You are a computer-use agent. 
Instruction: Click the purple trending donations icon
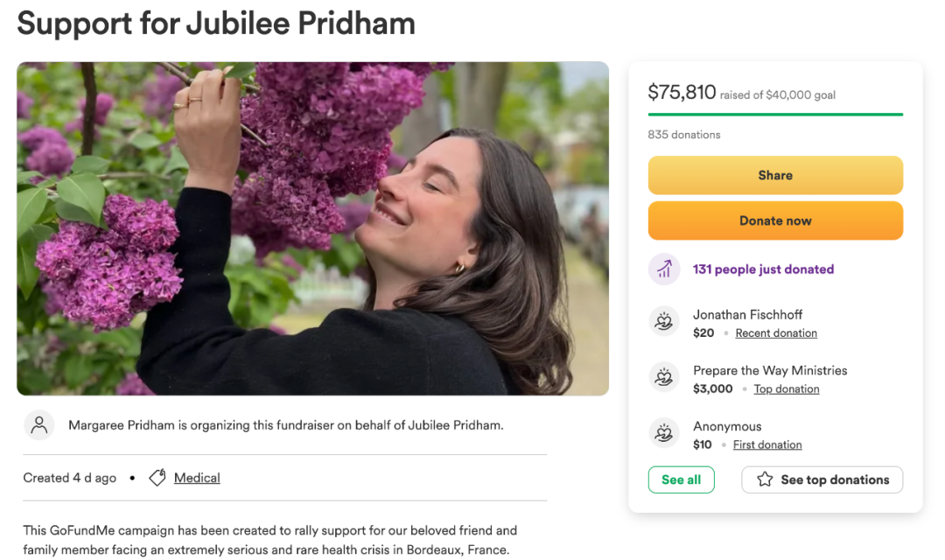(x=664, y=269)
